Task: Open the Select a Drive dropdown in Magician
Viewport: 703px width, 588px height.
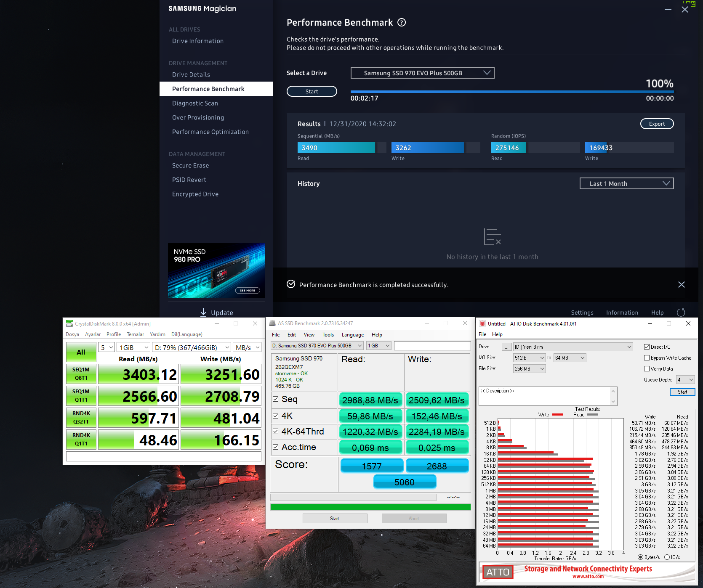Action: pos(422,73)
